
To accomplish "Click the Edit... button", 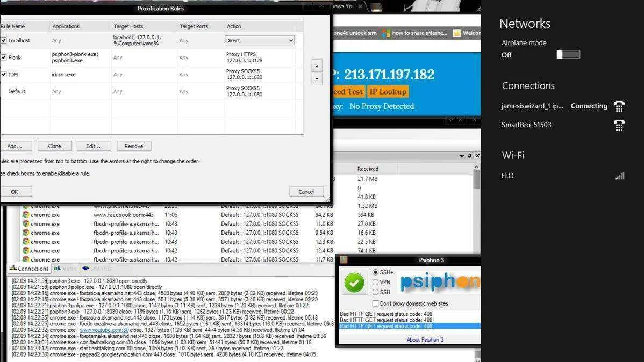I will tap(94, 146).
